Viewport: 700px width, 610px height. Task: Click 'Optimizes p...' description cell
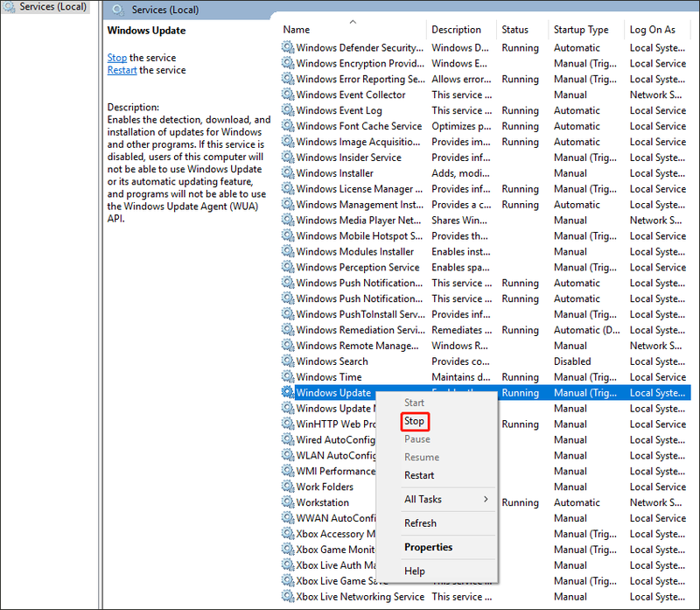click(461, 126)
